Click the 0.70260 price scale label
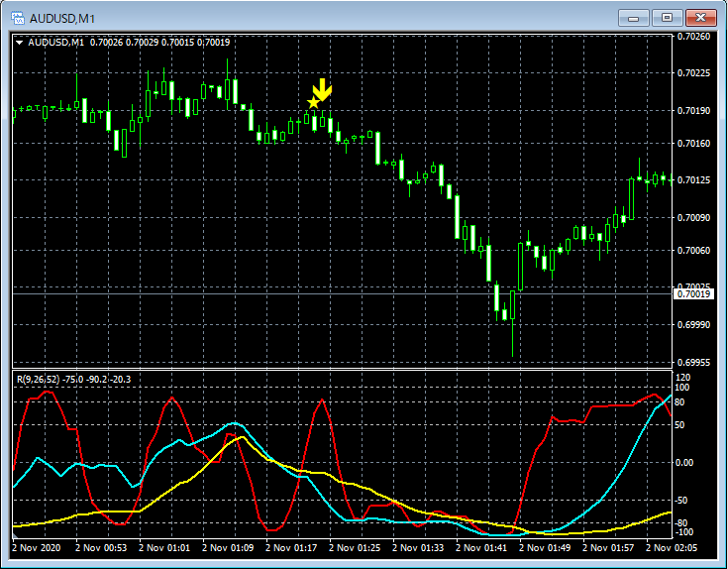 click(692, 37)
